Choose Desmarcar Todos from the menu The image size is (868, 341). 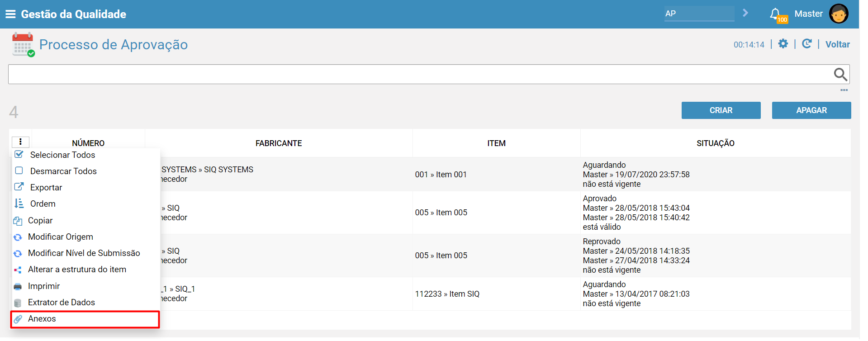(x=63, y=171)
